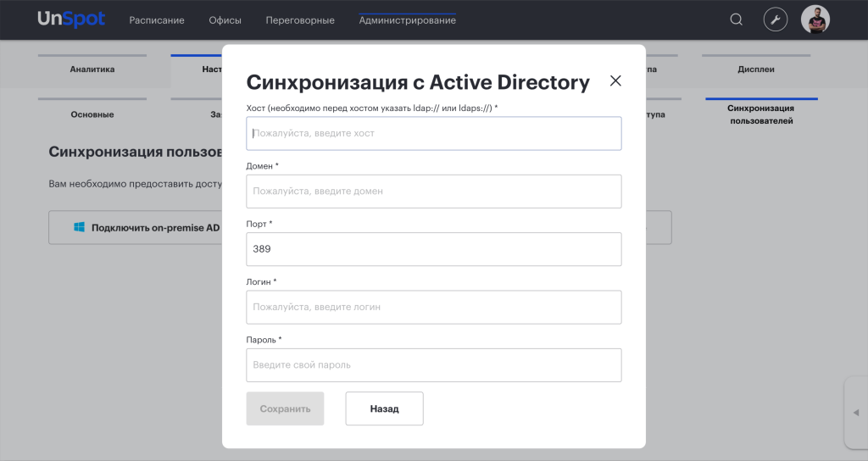This screenshot has height=461, width=868.
Task: Click the Windows icon on on-premise AD button
Action: (79, 227)
